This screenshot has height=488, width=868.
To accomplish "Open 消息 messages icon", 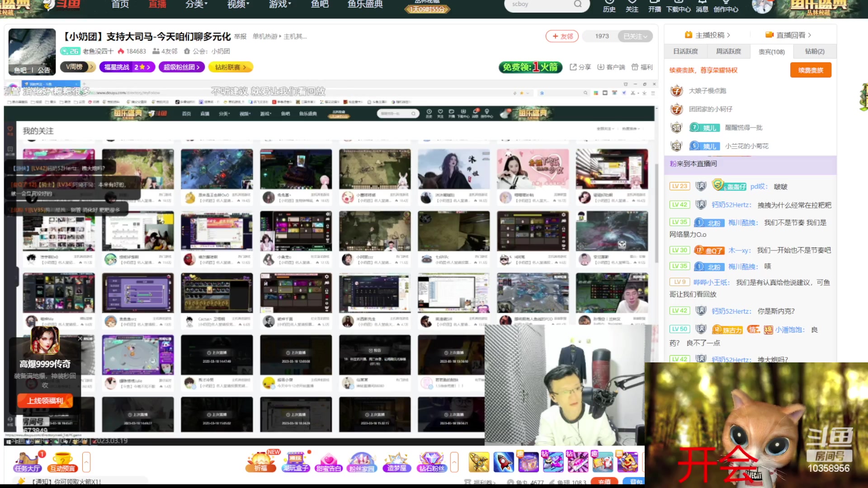I will pyautogui.click(x=702, y=6).
